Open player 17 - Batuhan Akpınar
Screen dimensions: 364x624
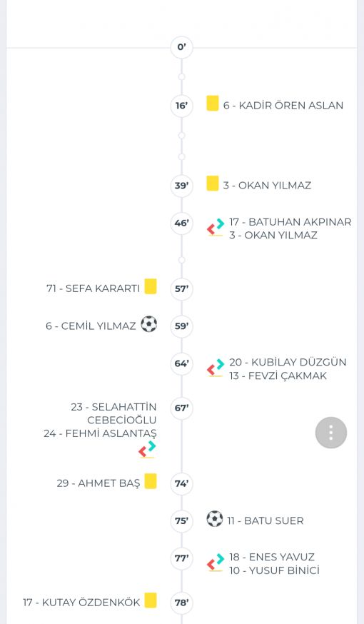point(290,222)
